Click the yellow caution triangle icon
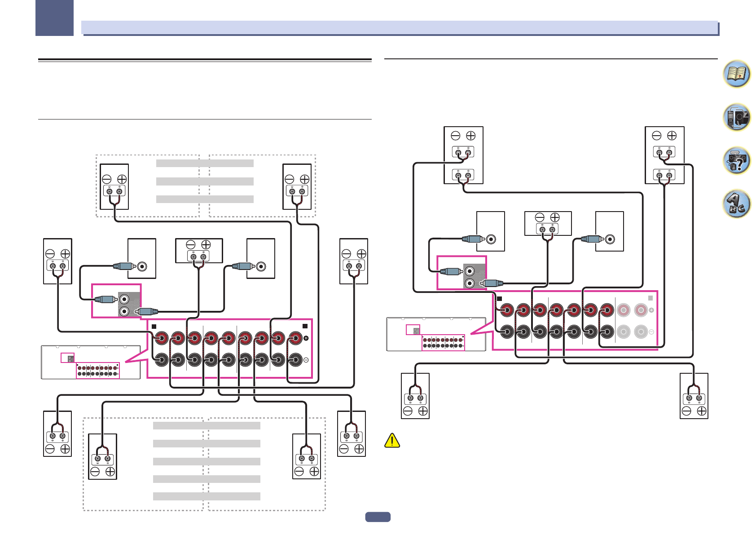Viewport: 756px width, 535px height. click(392, 441)
